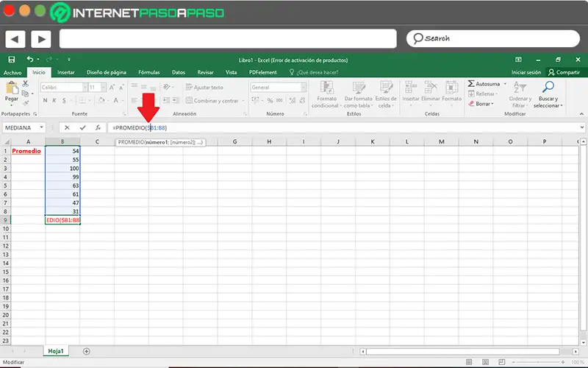Image resolution: width=588 pixels, height=368 pixels.
Task: Click the Undo arrow icon
Action: point(30,60)
